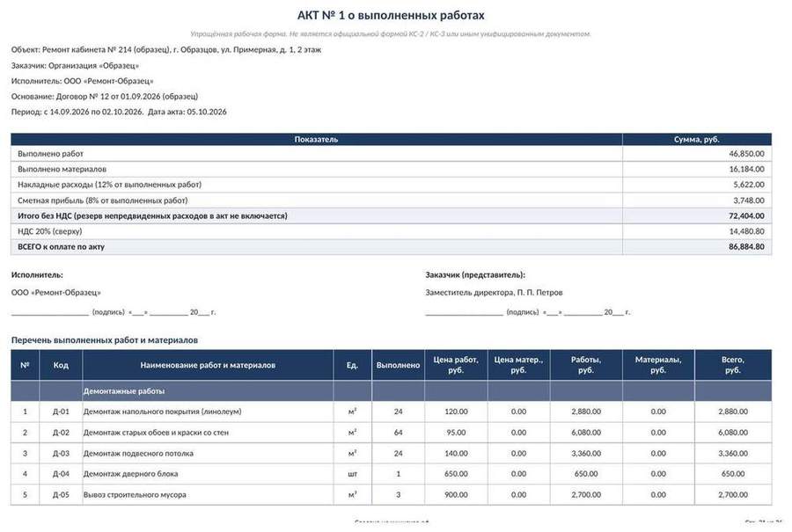Click the title 'АКТ № 1 о выполненных работах'

pyautogui.click(x=391, y=16)
